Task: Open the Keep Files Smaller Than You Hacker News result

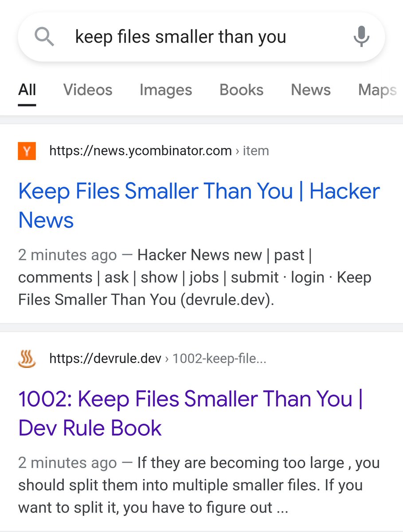Action: pyautogui.click(x=199, y=206)
